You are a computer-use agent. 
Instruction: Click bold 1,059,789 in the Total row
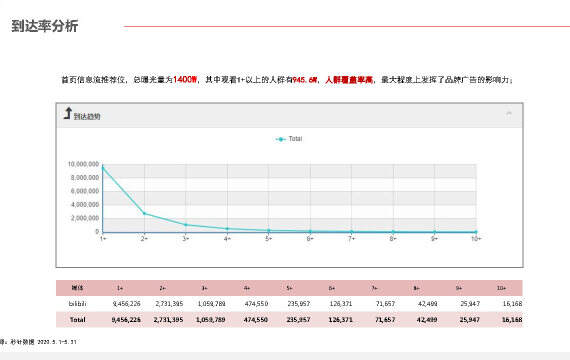click(211, 320)
